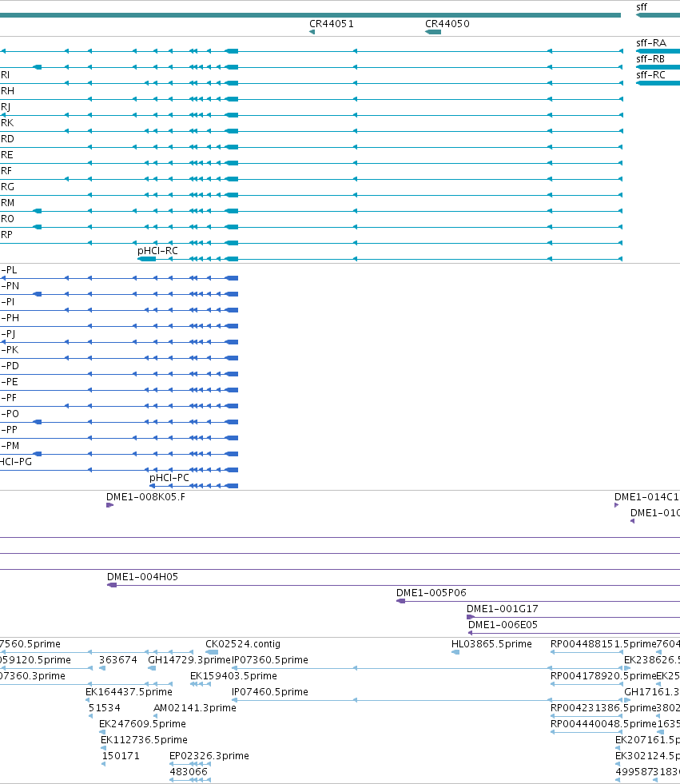Click the -PF protein isoform label
Image resolution: width=680 pixels, height=784 pixels.
[x=9, y=398]
